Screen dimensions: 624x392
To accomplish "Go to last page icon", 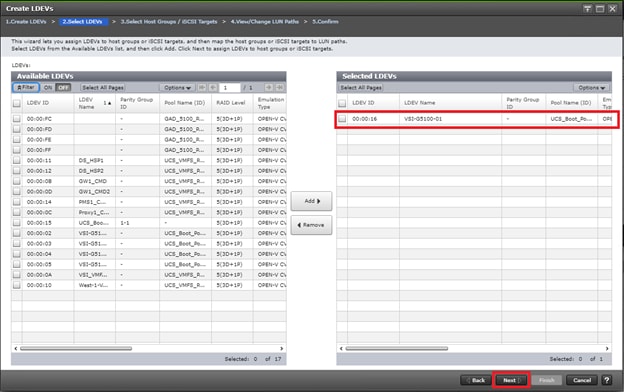I will coord(280,87).
